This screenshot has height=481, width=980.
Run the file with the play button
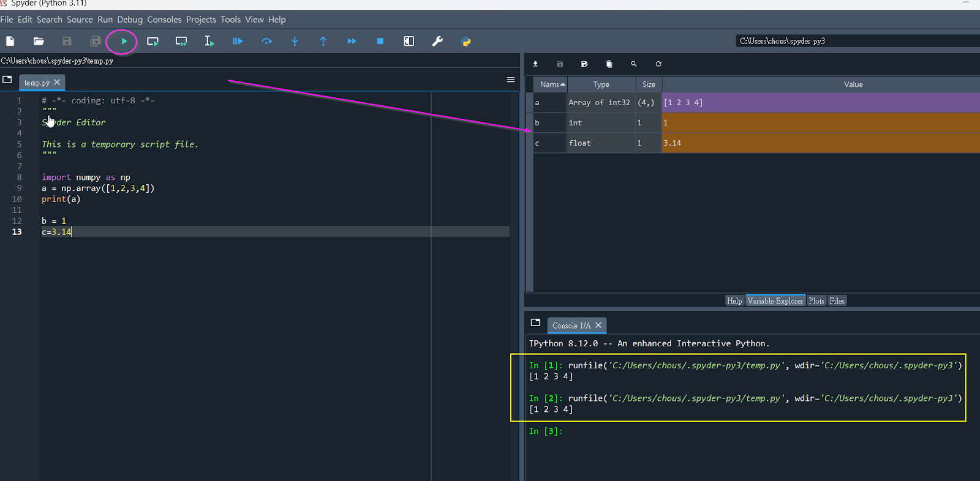click(x=124, y=42)
